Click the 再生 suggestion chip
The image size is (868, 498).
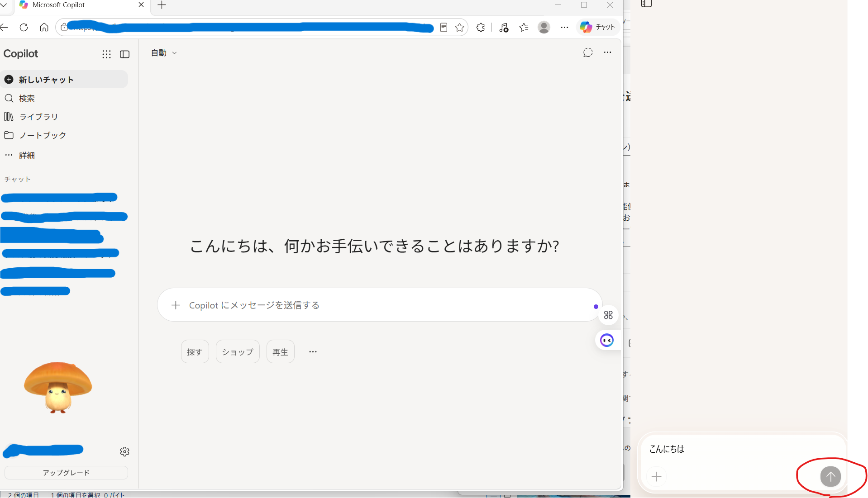tap(281, 351)
